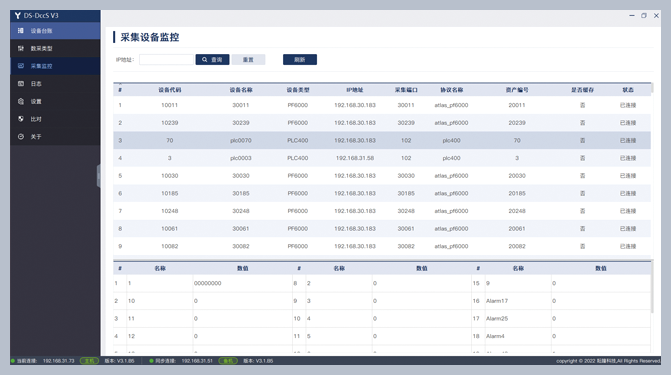
Task: Open the 比对 shield icon
Action: (21, 119)
